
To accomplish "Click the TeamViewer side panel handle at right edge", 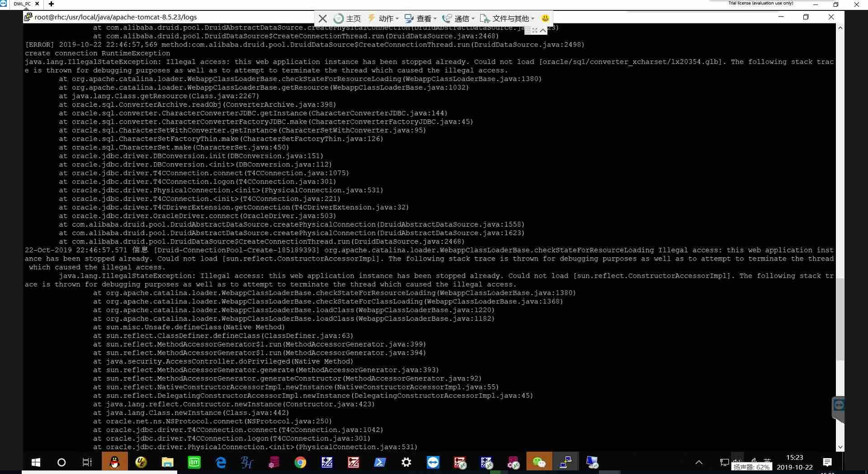I will [838, 409].
